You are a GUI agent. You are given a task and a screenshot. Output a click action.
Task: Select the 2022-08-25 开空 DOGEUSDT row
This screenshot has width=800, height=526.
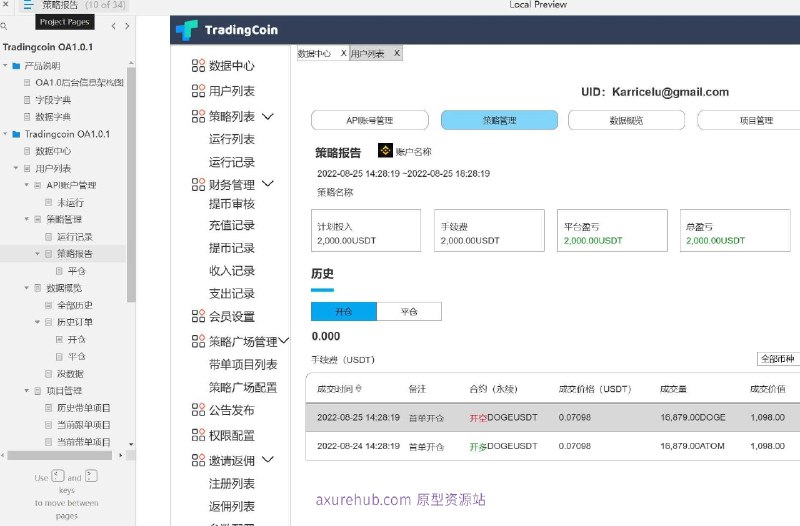point(553,417)
